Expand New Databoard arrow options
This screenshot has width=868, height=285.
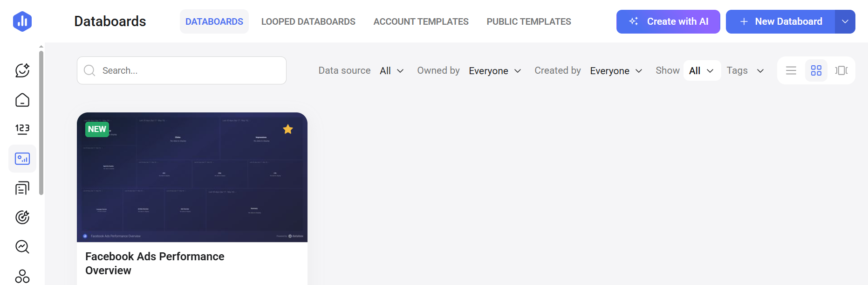pos(845,21)
